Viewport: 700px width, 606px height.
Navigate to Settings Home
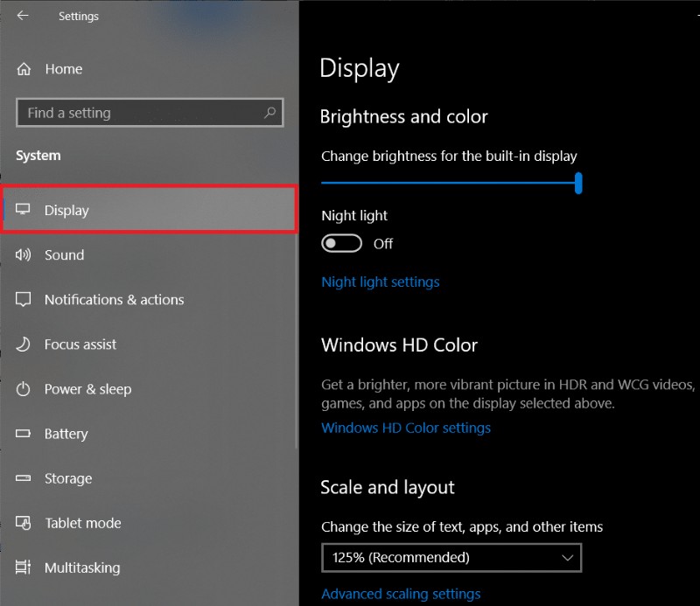coord(64,68)
